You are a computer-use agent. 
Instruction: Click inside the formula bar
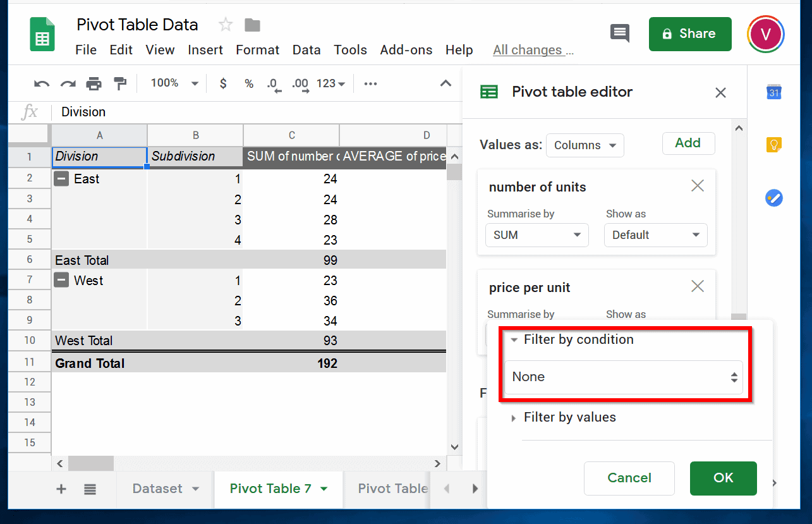pos(253,112)
